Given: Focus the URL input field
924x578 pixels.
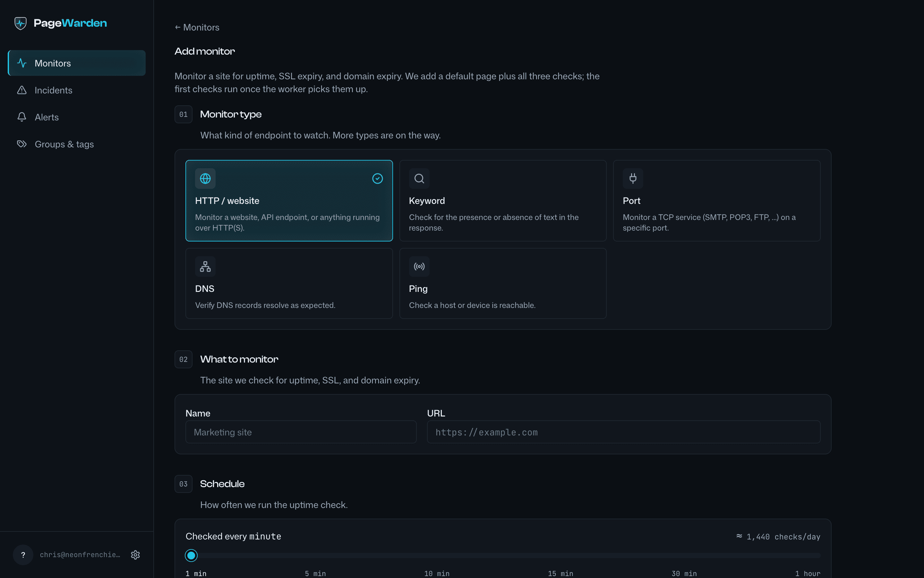Looking at the screenshot, I should click(x=623, y=432).
